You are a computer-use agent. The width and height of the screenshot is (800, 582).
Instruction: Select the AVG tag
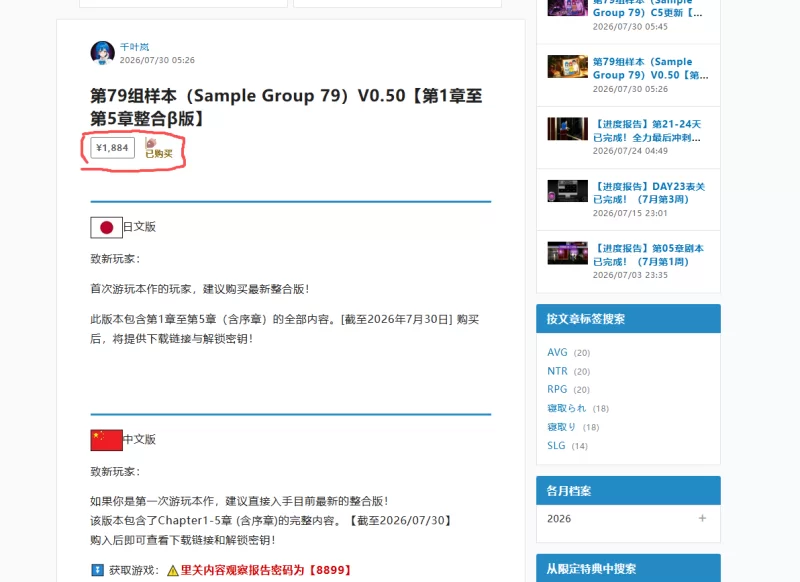557,352
